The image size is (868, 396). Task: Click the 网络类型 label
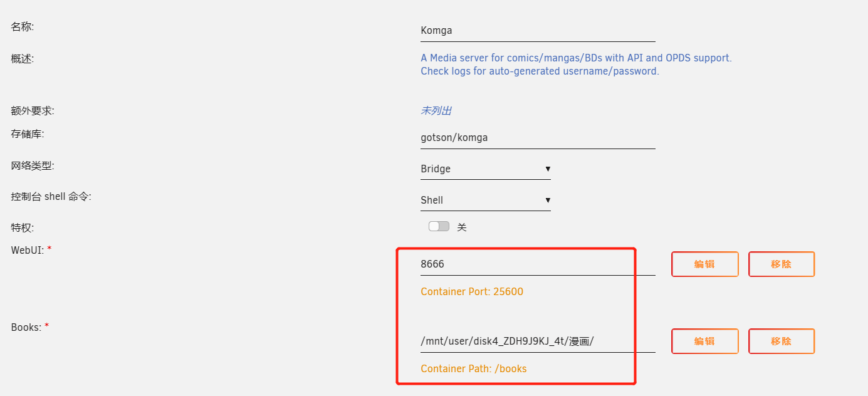pos(33,166)
